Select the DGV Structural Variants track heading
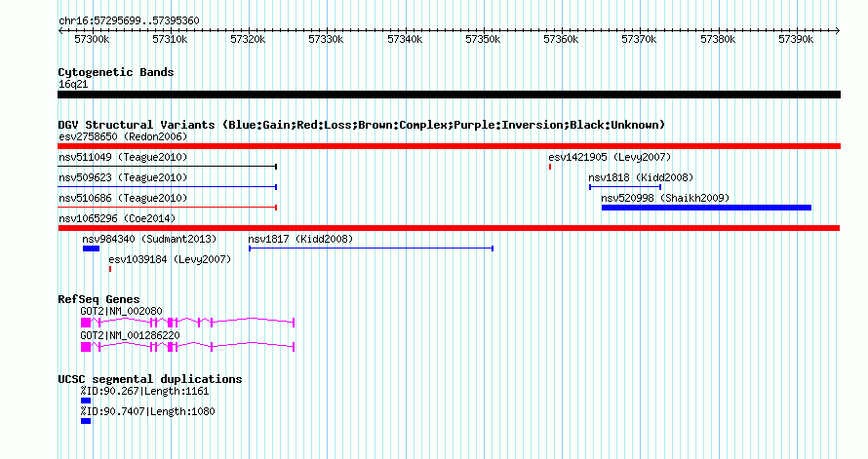The height and width of the screenshot is (459, 868). click(362, 125)
